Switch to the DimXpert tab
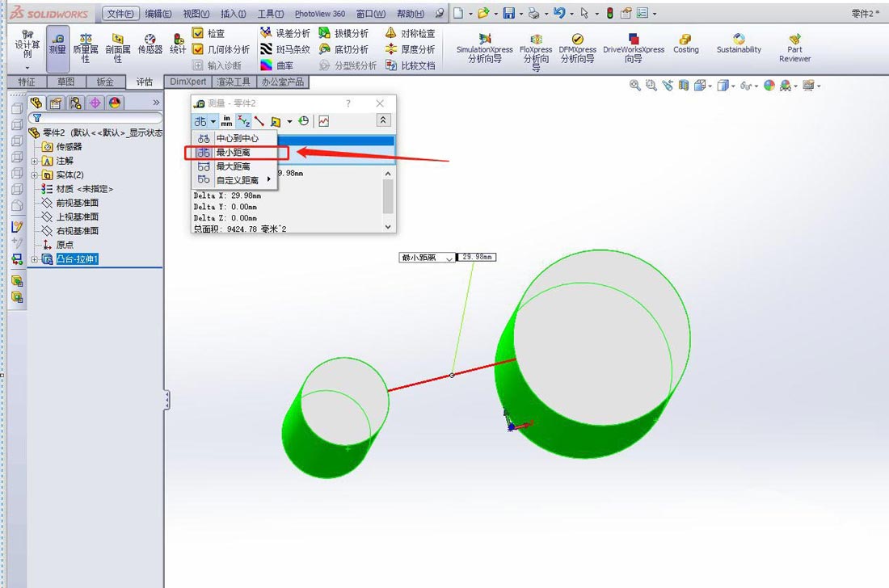Screen dimensions: 889x588 tap(187, 82)
